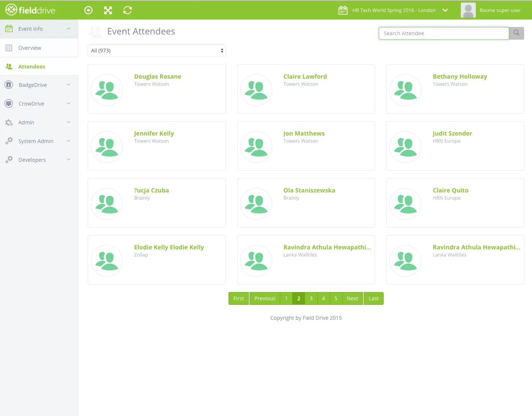532x416 pixels.
Task: Click the Rocme super user avatar
Action: tap(468, 10)
